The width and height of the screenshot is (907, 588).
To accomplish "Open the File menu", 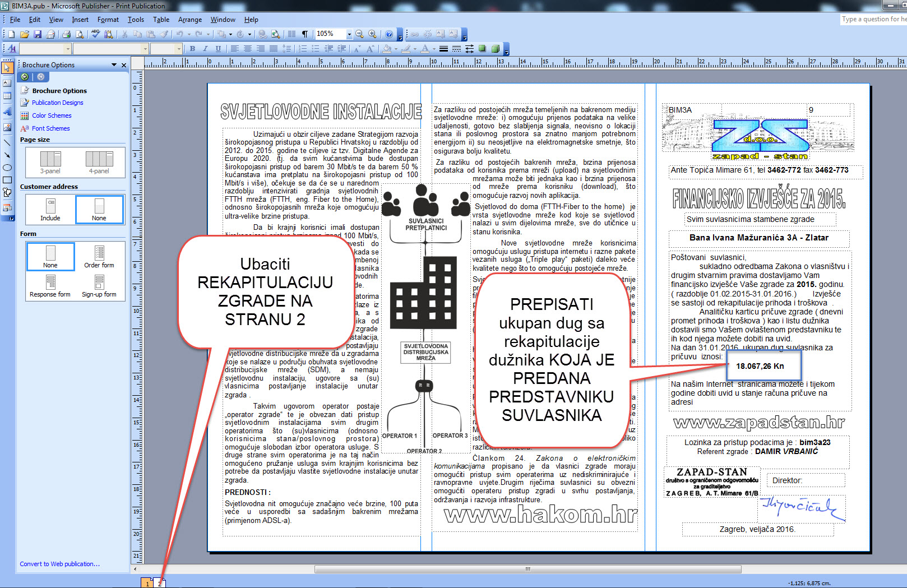I will pyautogui.click(x=15, y=20).
